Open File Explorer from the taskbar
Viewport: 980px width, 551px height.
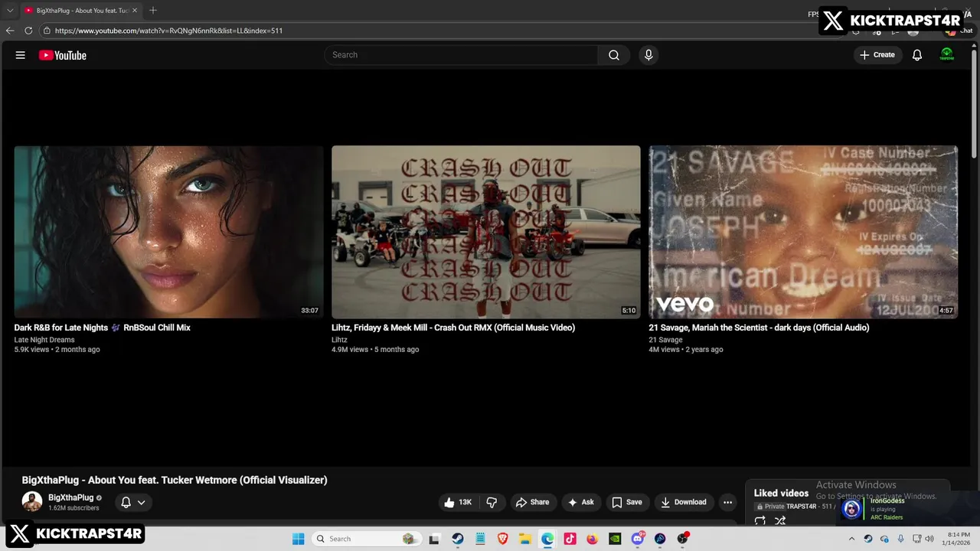[525, 539]
